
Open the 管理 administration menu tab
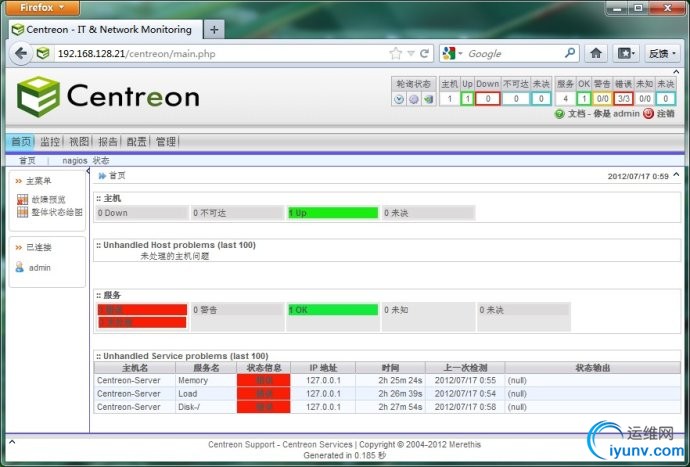tap(166, 141)
